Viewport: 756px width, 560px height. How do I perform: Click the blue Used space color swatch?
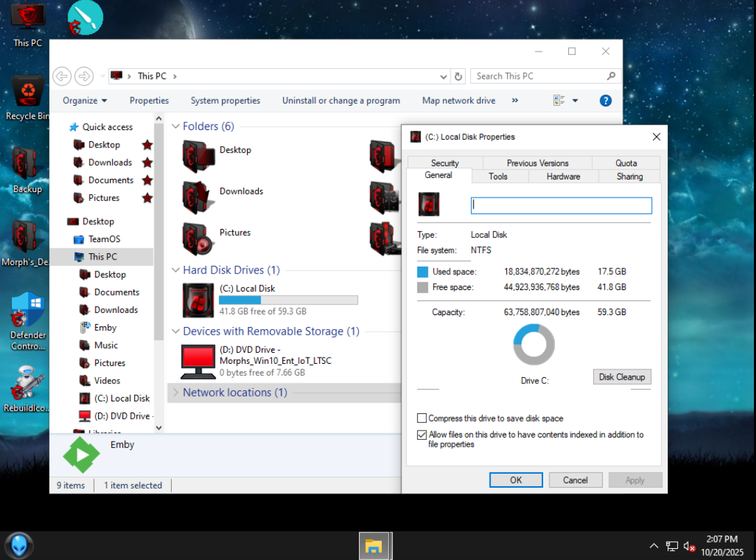pos(422,271)
